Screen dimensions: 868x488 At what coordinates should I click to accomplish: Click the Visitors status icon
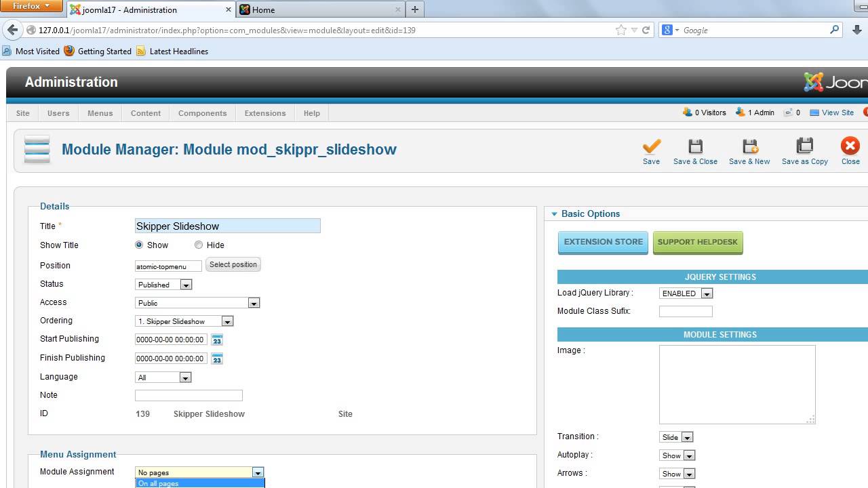click(688, 113)
